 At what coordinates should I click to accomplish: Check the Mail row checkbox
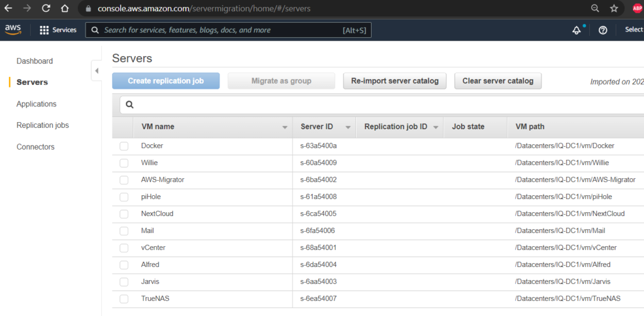124,231
